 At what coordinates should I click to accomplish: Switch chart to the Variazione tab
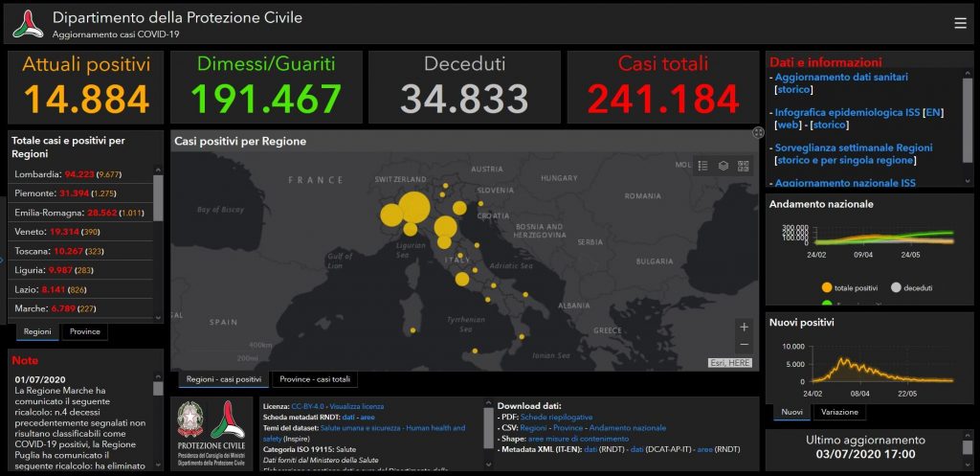pyautogui.click(x=839, y=412)
